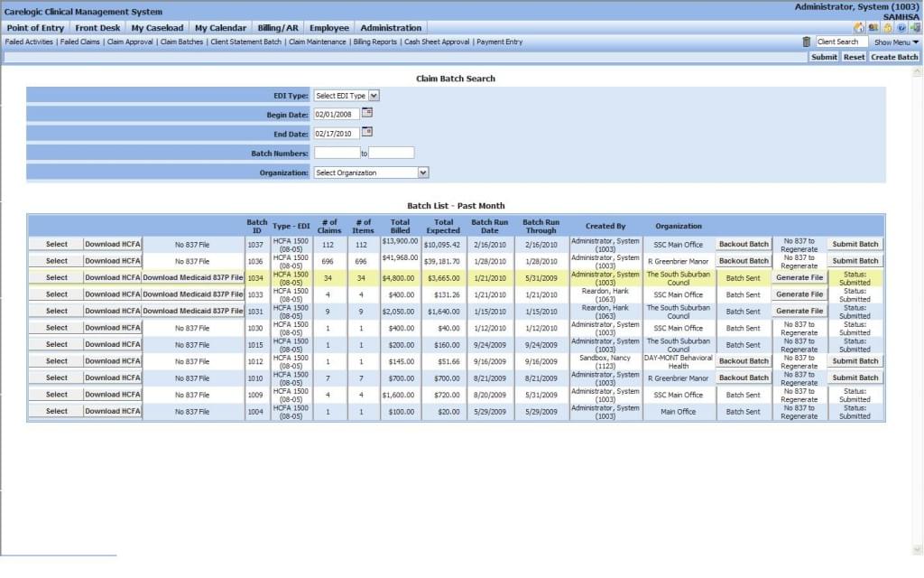Click the Batch Run Date column header
924x578 pixels.
pyautogui.click(x=490, y=226)
